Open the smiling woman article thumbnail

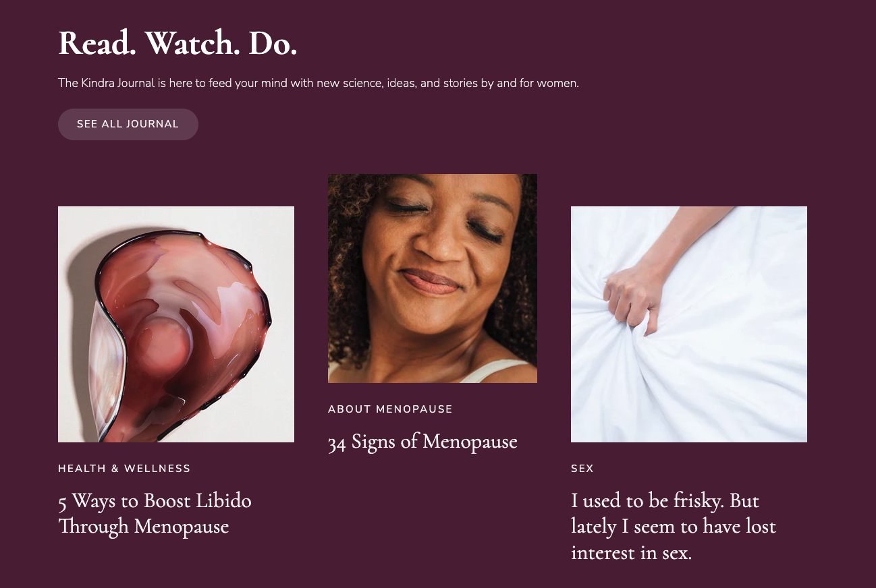tap(433, 278)
